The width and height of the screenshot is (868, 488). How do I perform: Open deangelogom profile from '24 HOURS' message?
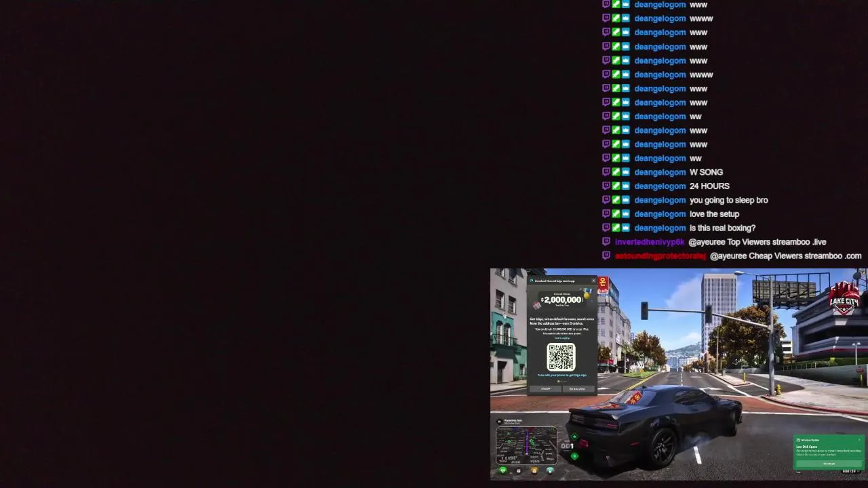pos(660,186)
